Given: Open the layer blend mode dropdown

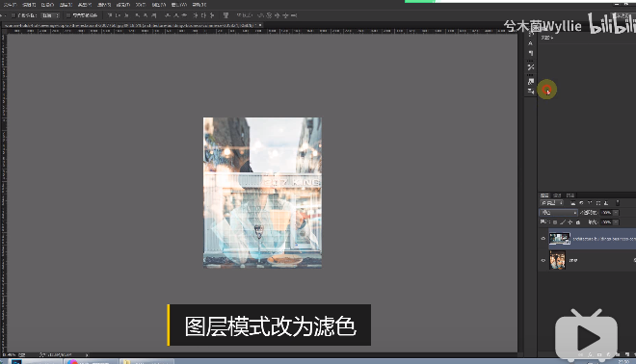Looking at the screenshot, I should tap(559, 213).
